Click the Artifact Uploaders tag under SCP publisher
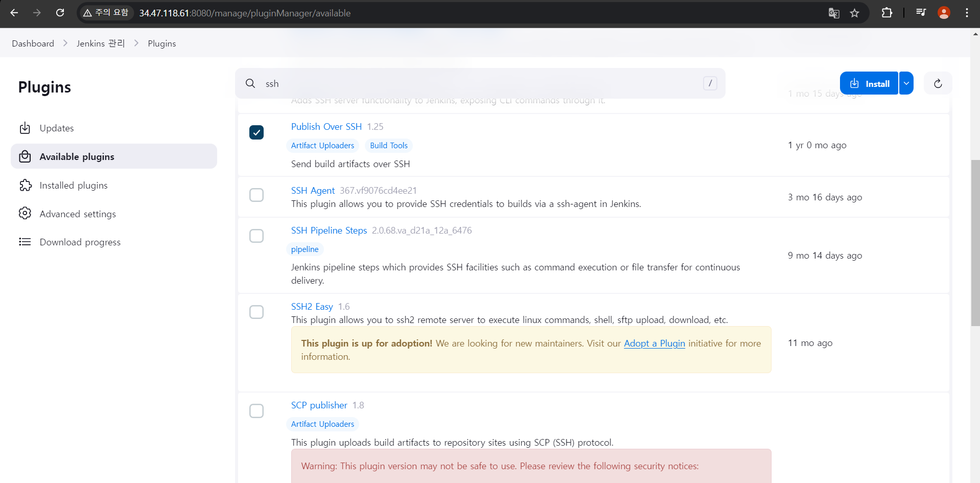Screen dimensions: 980x483 322,424
